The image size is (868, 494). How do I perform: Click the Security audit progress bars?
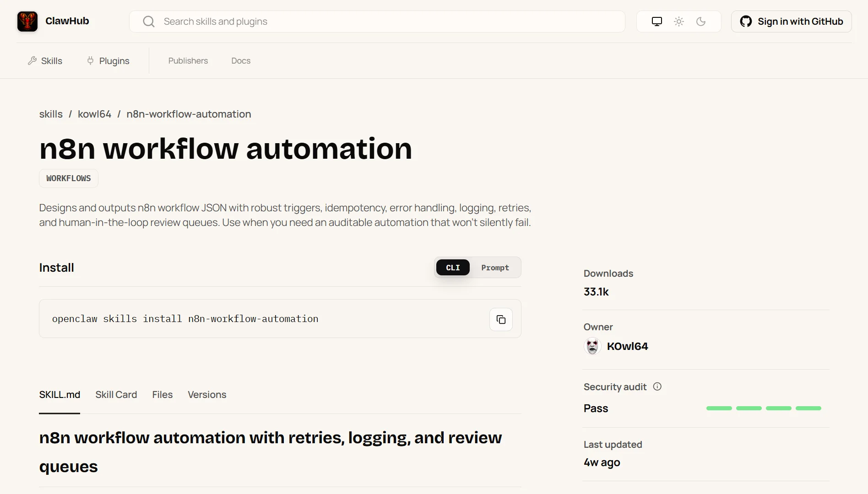[764, 408]
